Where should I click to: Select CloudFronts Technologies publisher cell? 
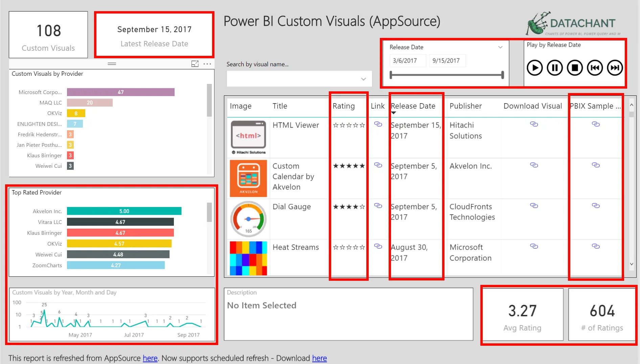coord(472,212)
